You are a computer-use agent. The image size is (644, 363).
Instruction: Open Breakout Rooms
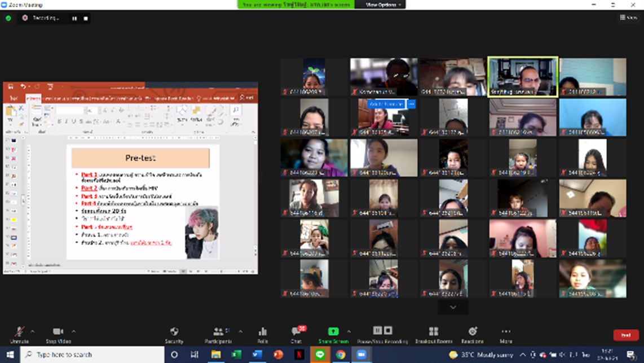[x=433, y=333]
